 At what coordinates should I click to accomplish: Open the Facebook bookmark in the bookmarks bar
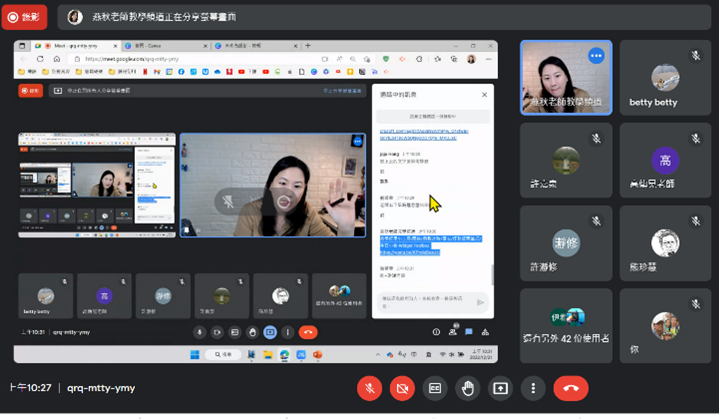(x=181, y=72)
